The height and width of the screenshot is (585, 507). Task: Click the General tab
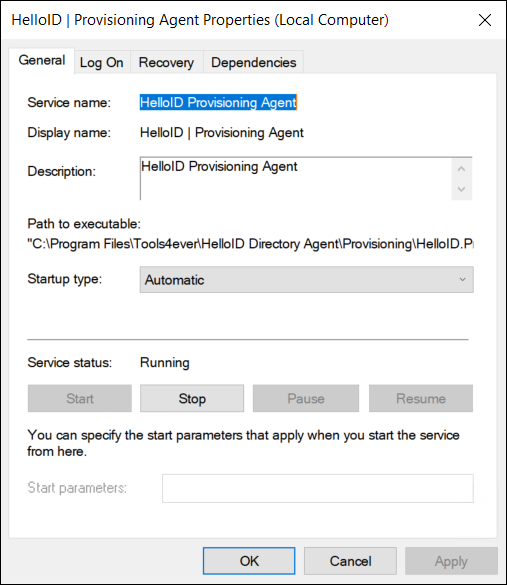tap(42, 60)
